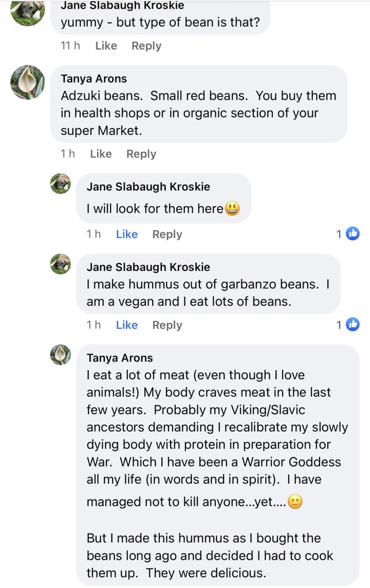Toggle Like on the Adzuki beans comment
Viewport: 370px width, 588px height.
coord(101,154)
